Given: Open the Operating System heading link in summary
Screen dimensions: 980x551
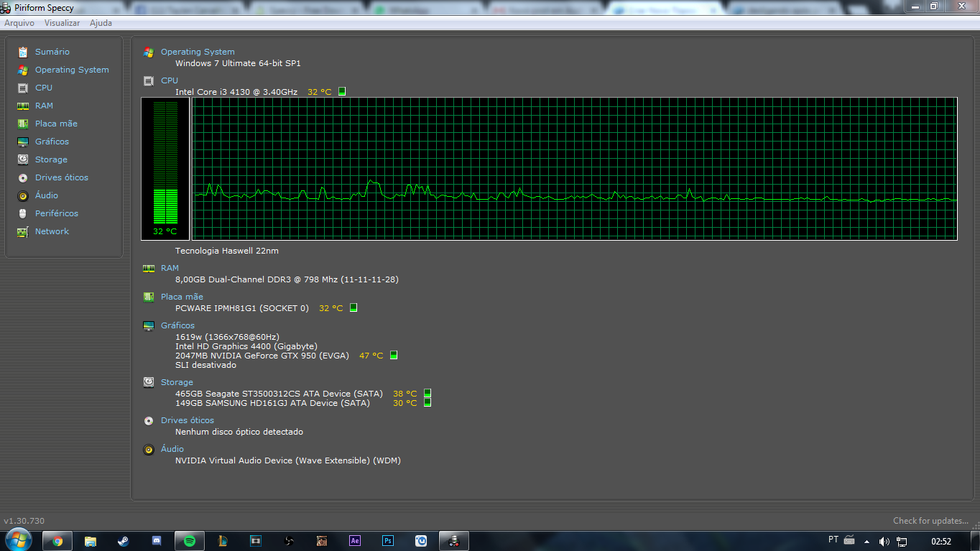Looking at the screenshot, I should click(x=198, y=52).
